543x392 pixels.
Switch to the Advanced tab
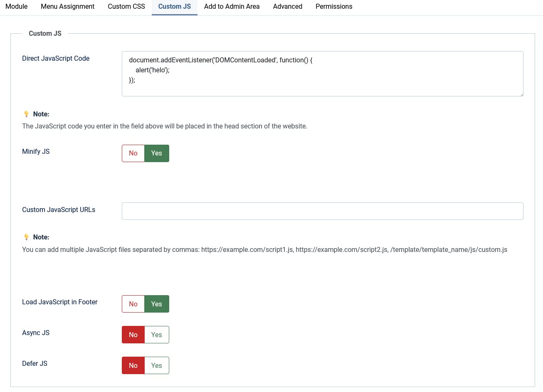coord(287,7)
